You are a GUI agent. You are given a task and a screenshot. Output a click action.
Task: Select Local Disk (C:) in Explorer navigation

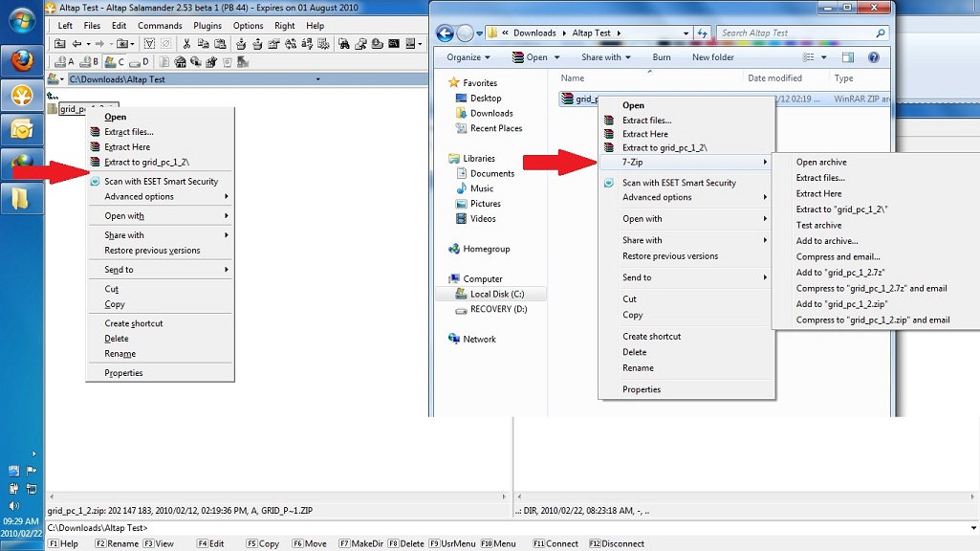(x=490, y=294)
